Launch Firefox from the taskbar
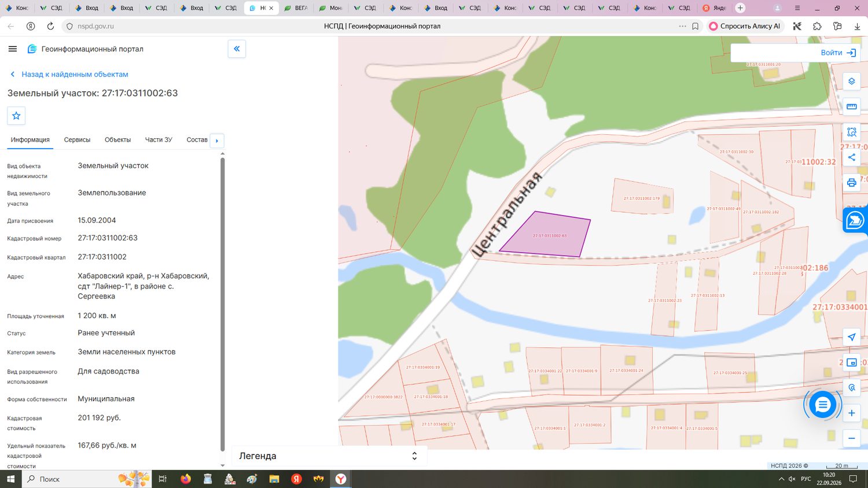The height and width of the screenshot is (488, 868). (x=186, y=479)
